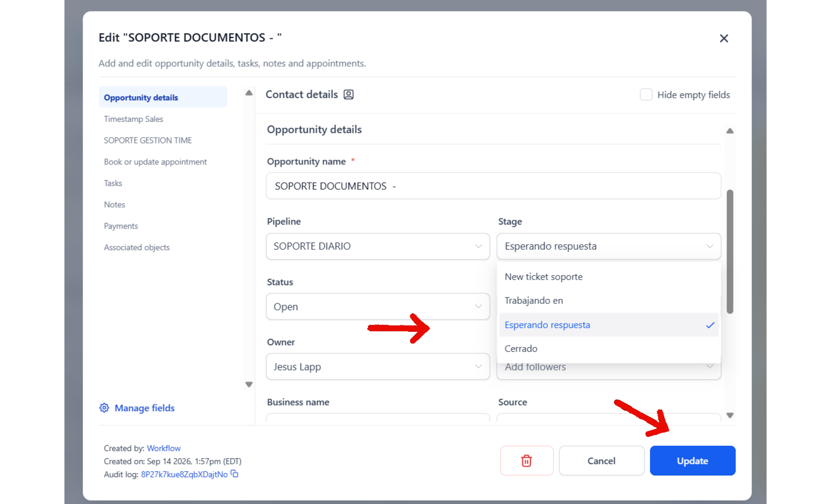Image resolution: width=831 pixels, height=504 pixels.
Task: Go to Book or update appointment
Action: point(155,162)
